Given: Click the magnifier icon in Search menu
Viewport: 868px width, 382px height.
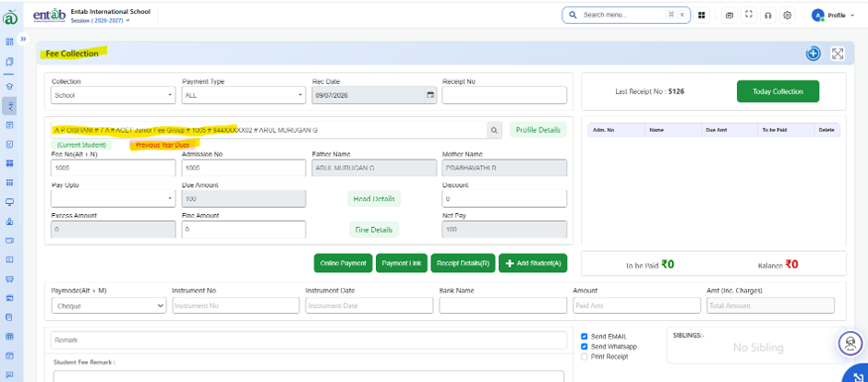Looking at the screenshot, I should coord(573,15).
